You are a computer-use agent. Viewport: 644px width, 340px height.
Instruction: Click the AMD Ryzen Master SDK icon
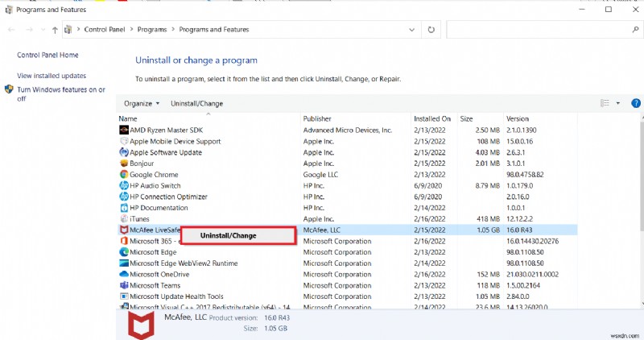point(124,130)
